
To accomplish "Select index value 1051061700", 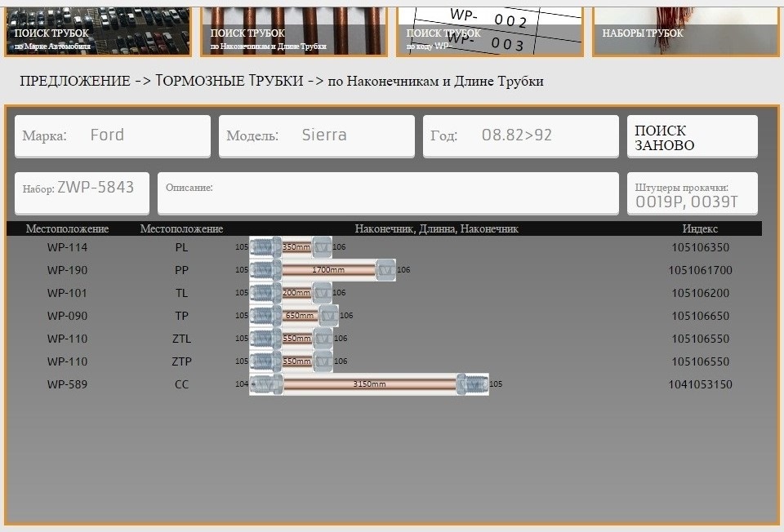I will click(x=700, y=270).
